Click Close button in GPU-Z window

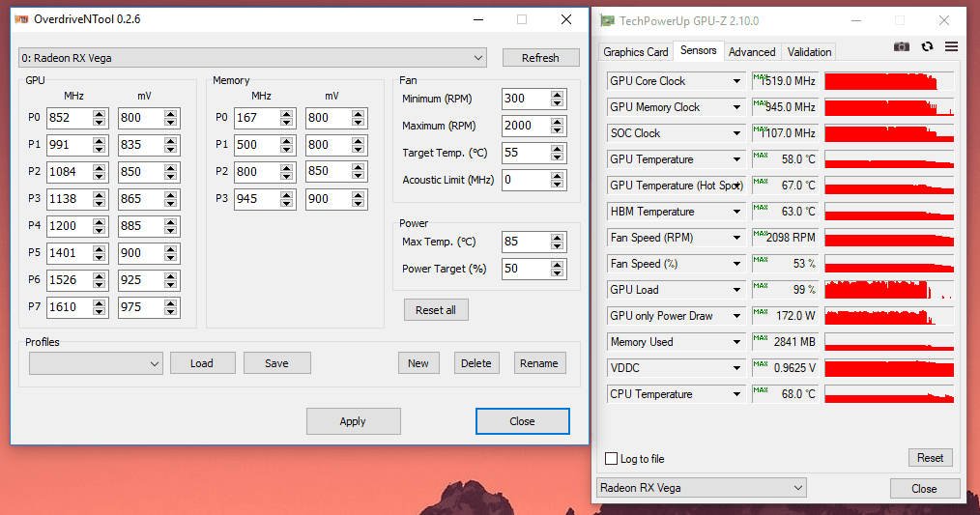pos(924,489)
